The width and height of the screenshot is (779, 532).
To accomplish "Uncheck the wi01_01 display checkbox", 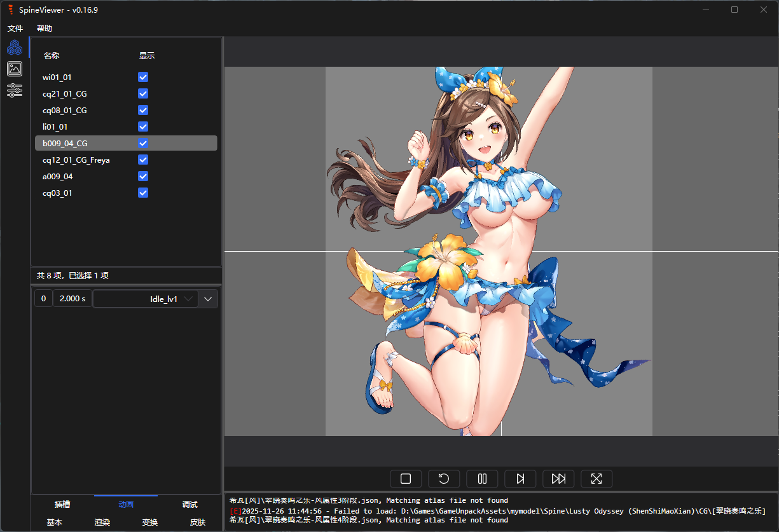I will pyautogui.click(x=143, y=77).
